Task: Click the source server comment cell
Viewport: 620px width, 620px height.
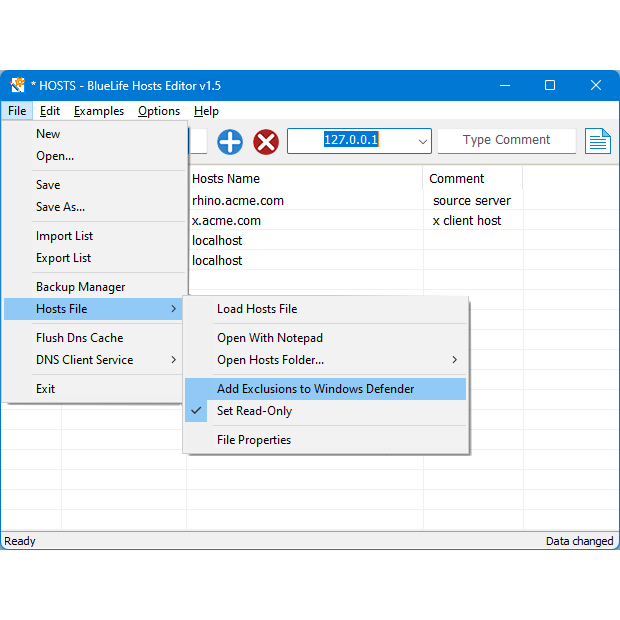Action: point(472,200)
